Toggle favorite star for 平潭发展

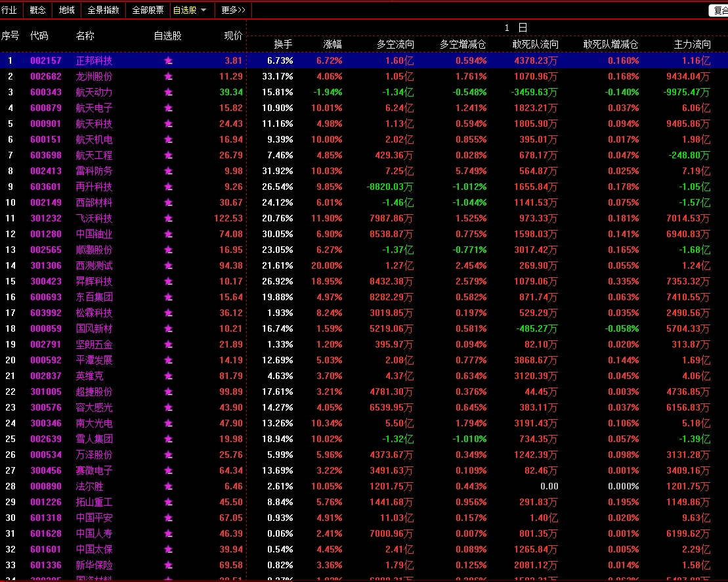(168, 361)
